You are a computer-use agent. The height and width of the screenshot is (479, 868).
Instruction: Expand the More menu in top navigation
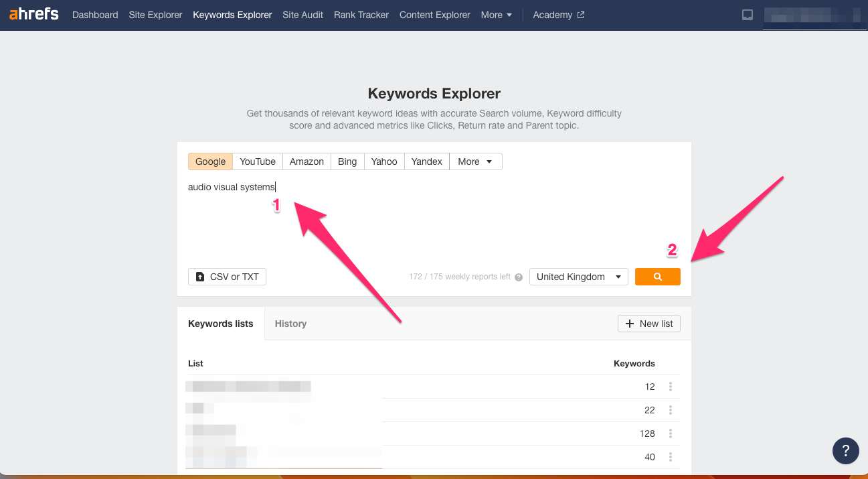coord(497,15)
